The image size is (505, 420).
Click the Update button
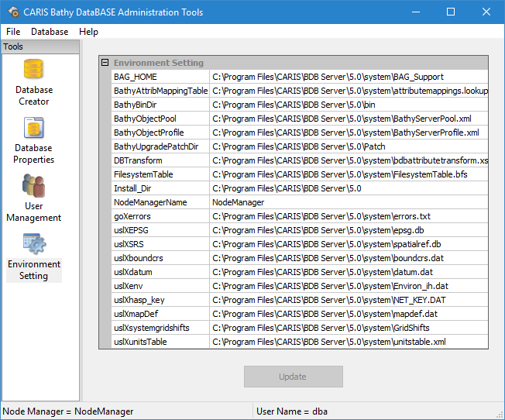(293, 377)
